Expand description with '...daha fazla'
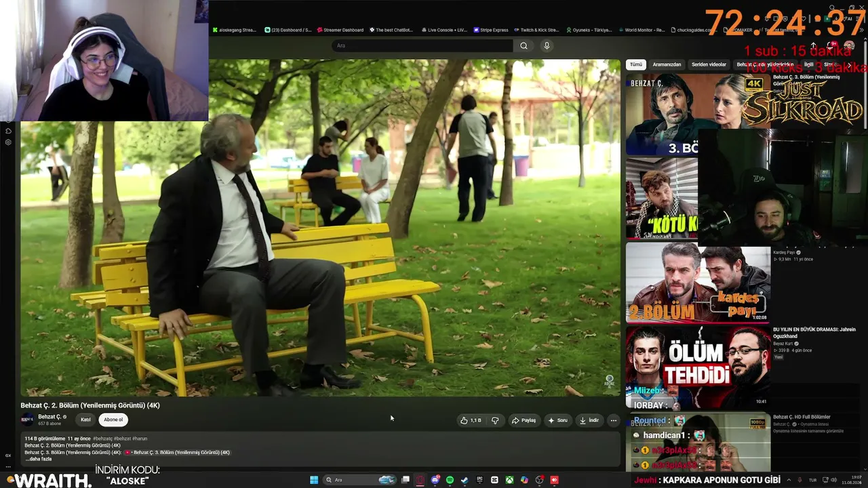This screenshot has height=488, width=868. coord(38,459)
